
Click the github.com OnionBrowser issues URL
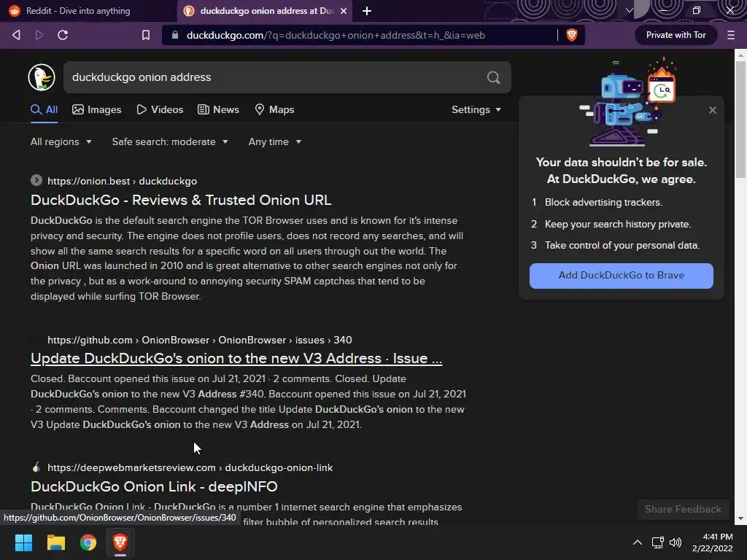[200, 340]
